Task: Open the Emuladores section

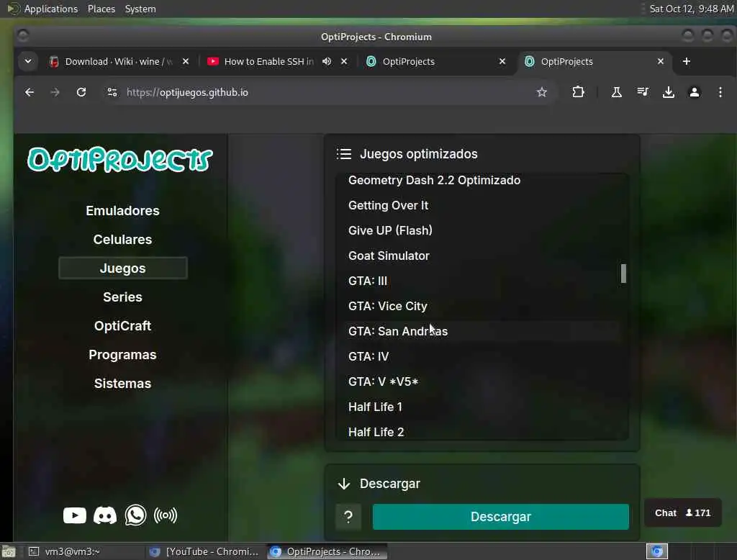Action: pos(122,211)
